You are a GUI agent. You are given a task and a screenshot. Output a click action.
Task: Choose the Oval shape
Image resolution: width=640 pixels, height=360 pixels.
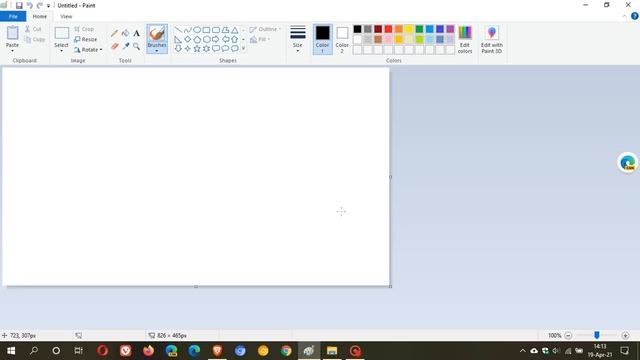pyautogui.click(x=197, y=30)
